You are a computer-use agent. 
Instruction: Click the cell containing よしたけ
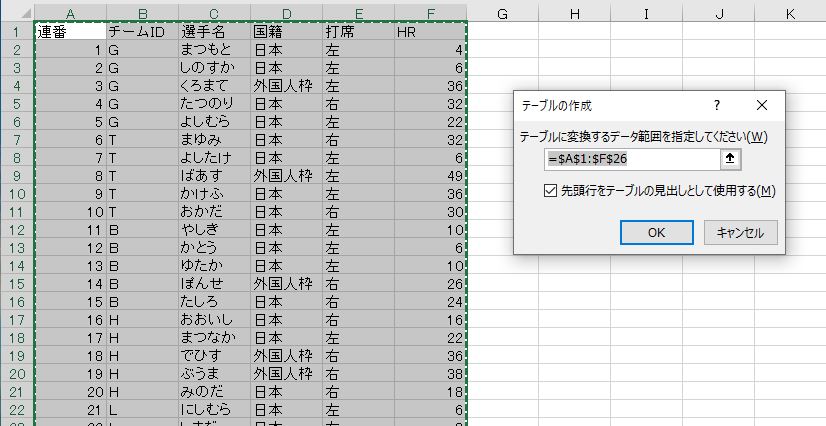pyautogui.click(x=214, y=157)
